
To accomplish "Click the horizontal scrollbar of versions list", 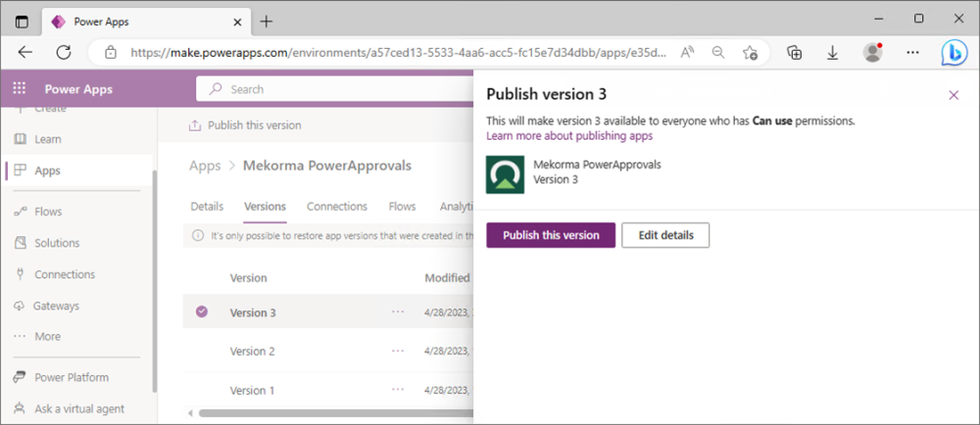I will click(x=335, y=413).
